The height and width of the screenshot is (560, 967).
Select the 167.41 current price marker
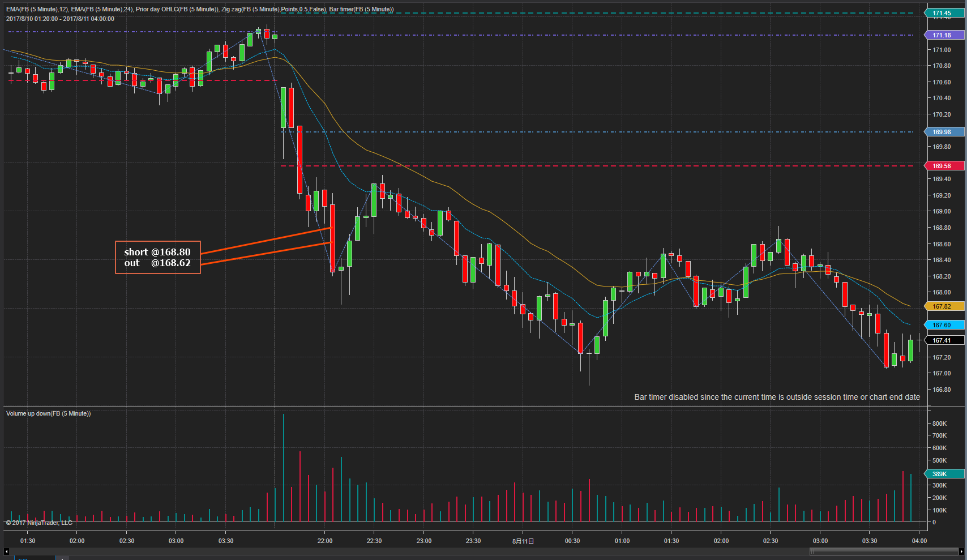[945, 340]
